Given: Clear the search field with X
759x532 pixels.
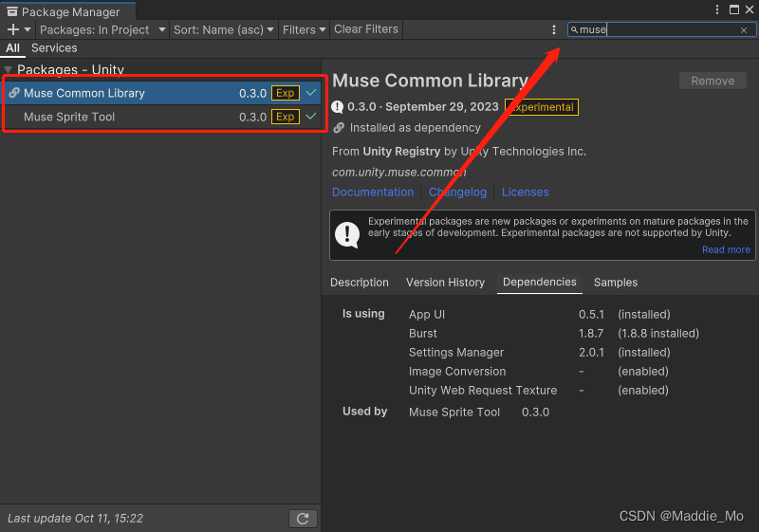Looking at the screenshot, I should (744, 30).
